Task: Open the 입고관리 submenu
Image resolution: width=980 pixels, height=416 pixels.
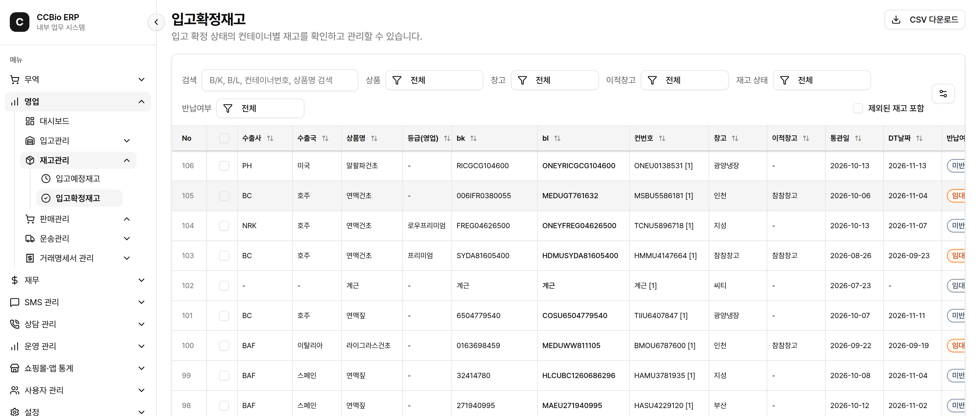Action: [x=78, y=141]
